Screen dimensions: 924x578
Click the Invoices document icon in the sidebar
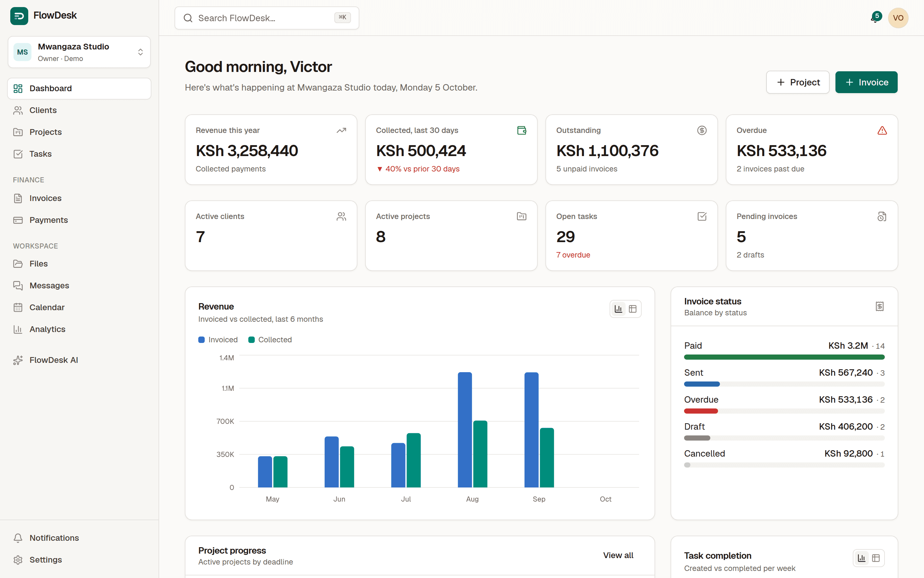(x=18, y=198)
